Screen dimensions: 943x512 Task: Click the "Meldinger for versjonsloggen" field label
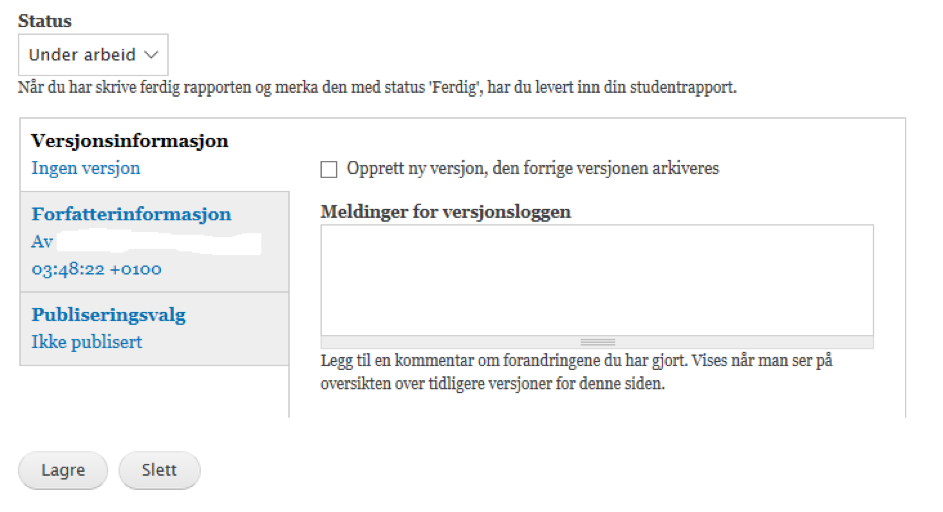coord(446,212)
